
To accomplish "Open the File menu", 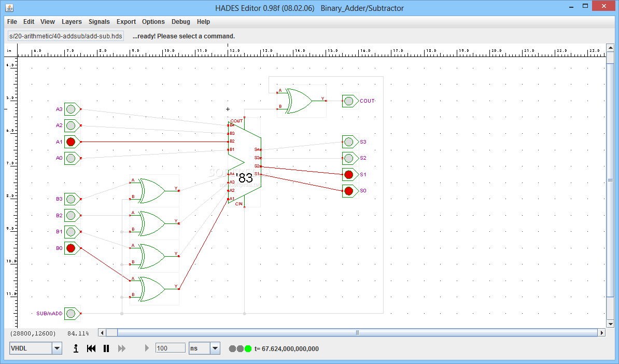I will [12, 22].
